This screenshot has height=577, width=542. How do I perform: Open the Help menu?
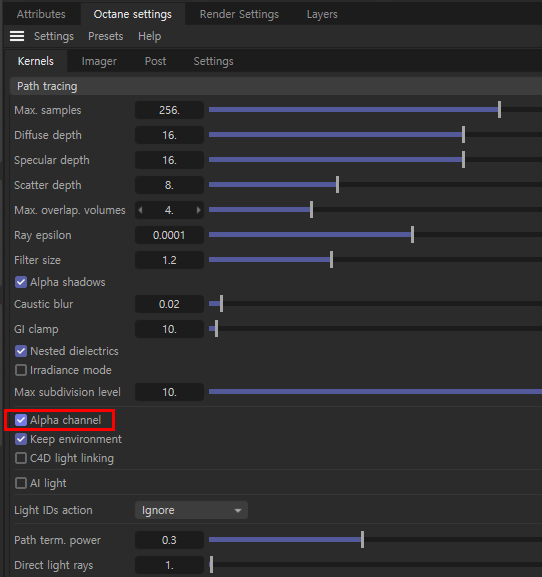149,36
